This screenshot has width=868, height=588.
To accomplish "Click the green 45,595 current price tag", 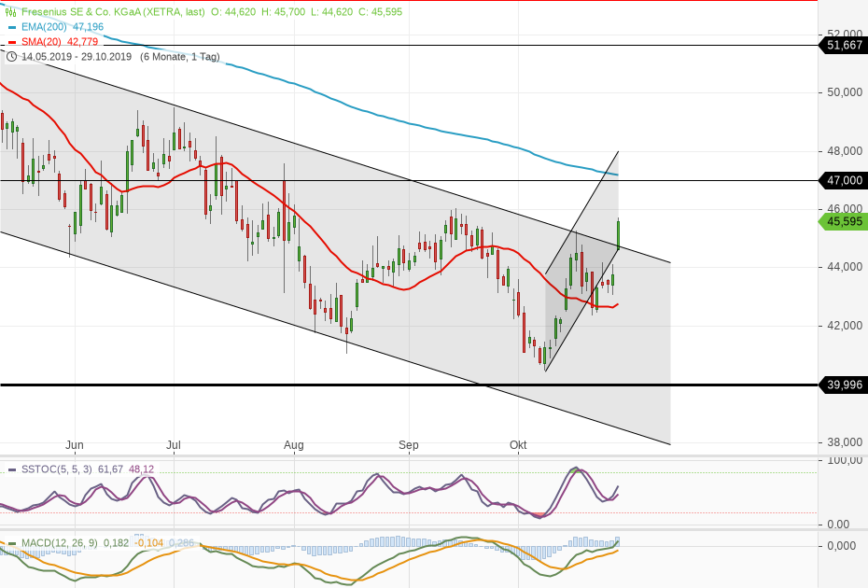I will [x=843, y=221].
